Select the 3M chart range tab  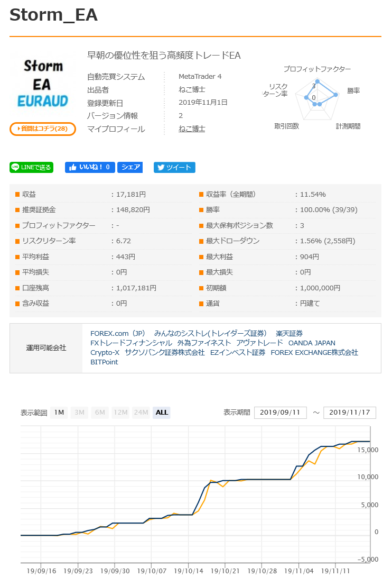coord(79,413)
